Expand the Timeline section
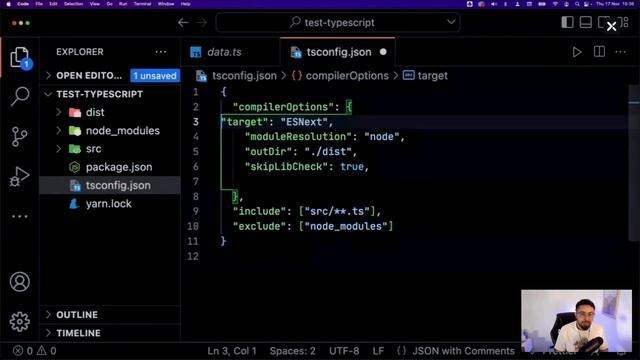Image resolution: width=640 pixels, height=360 pixels. pyautogui.click(x=78, y=333)
